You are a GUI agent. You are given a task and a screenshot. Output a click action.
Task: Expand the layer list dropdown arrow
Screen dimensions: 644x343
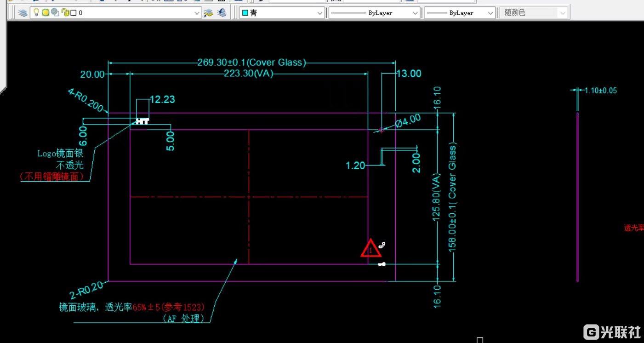point(197,13)
